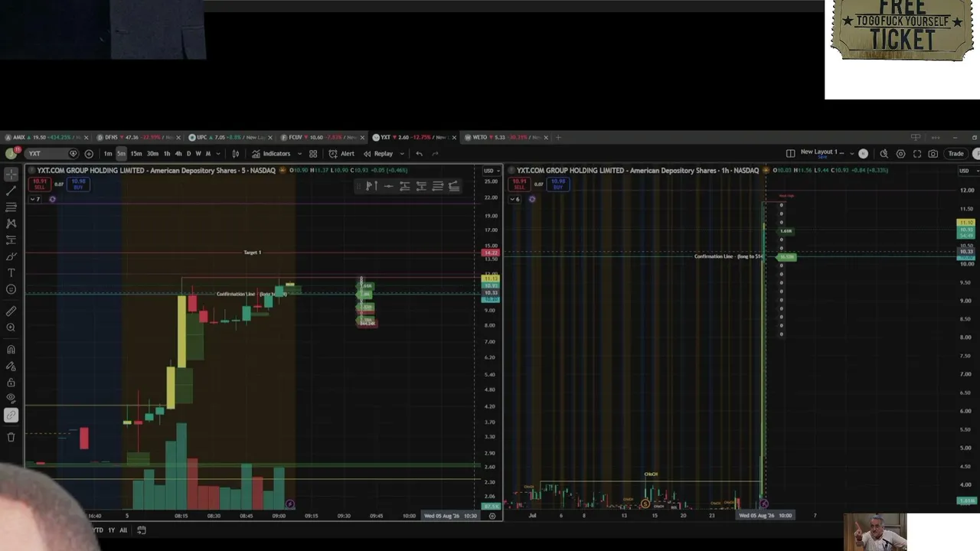Open indicator templates grid icon
This screenshot has width=980, height=551.
coord(313,154)
